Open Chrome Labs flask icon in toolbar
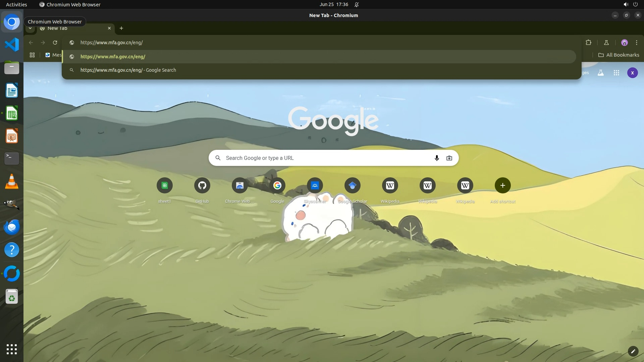The image size is (644, 362). [606, 43]
